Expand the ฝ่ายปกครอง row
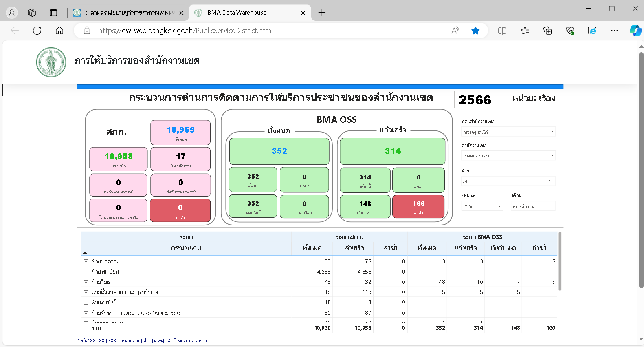Image resolution: width=644 pixels, height=347 pixels. click(x=86, y=261)
